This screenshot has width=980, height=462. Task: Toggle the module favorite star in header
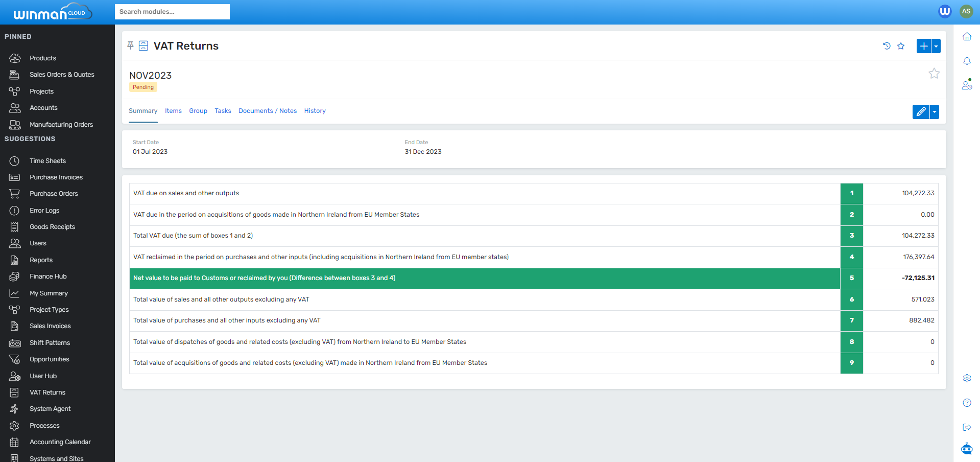click(901, 46)
